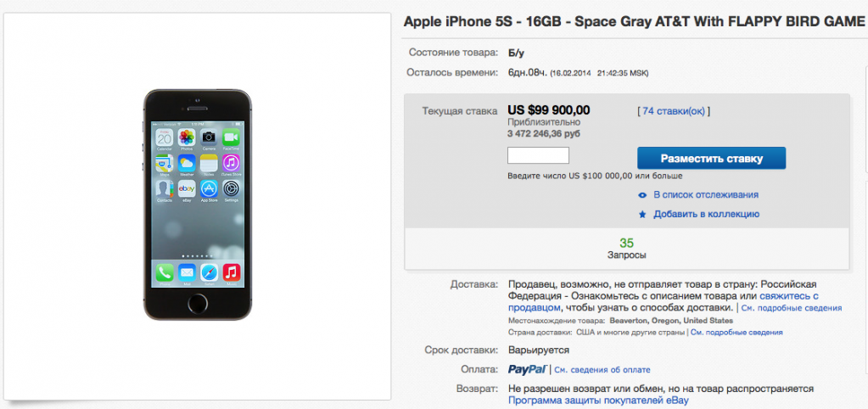
Task: Select the "Добавить в коллекцию" link
Action: pos(706,215)
